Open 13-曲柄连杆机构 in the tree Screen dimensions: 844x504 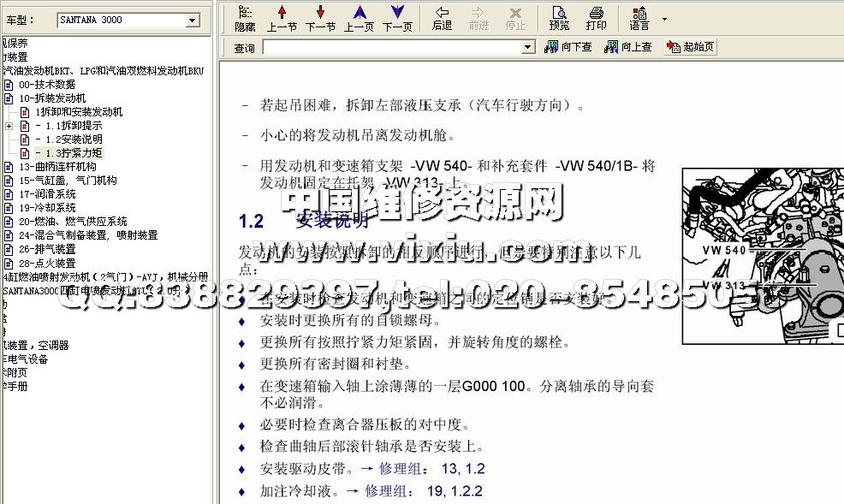coord(57,167)
